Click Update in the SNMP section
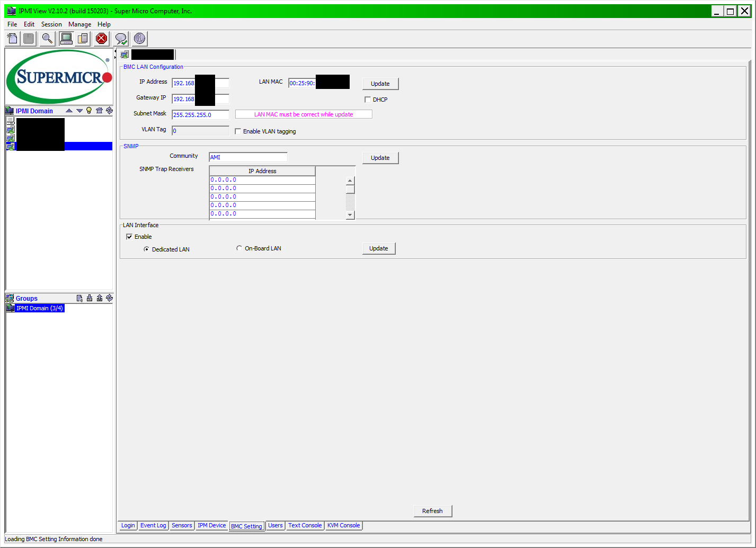The image size is (756, 548). click(380, 158)
